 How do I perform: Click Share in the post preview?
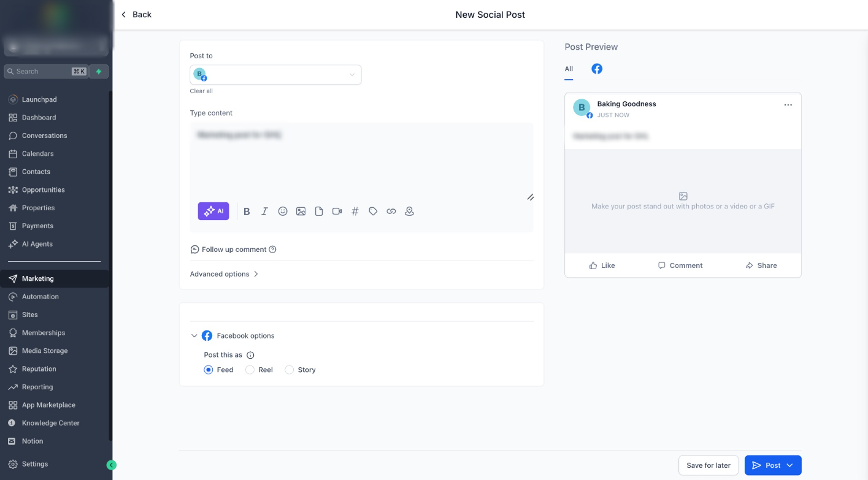(x=761, y=265)
